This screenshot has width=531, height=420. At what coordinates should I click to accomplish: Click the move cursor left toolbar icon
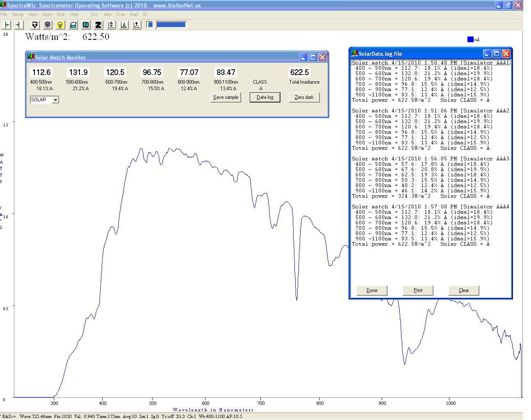click(7, 25)
